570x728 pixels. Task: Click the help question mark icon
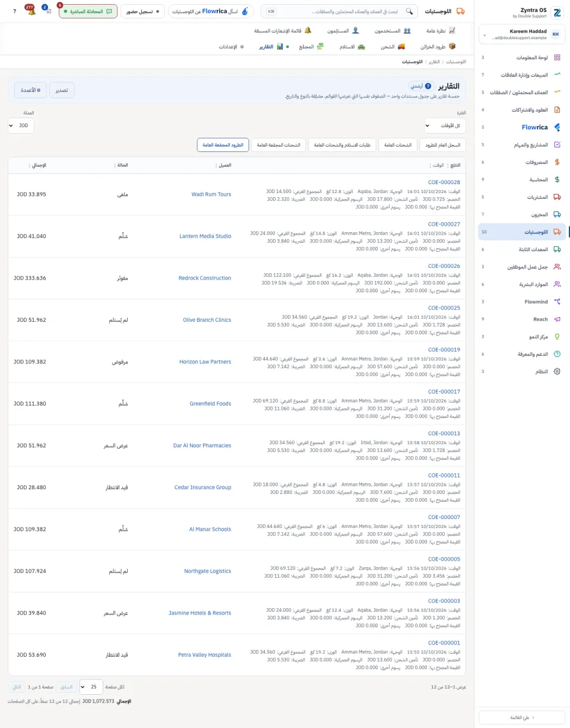(x=14, y=11)
